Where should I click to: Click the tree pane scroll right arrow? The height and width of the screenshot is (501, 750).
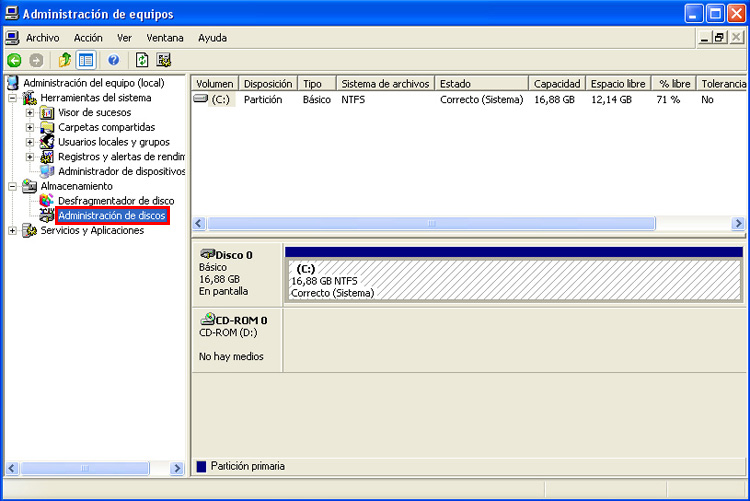point(177,468)
